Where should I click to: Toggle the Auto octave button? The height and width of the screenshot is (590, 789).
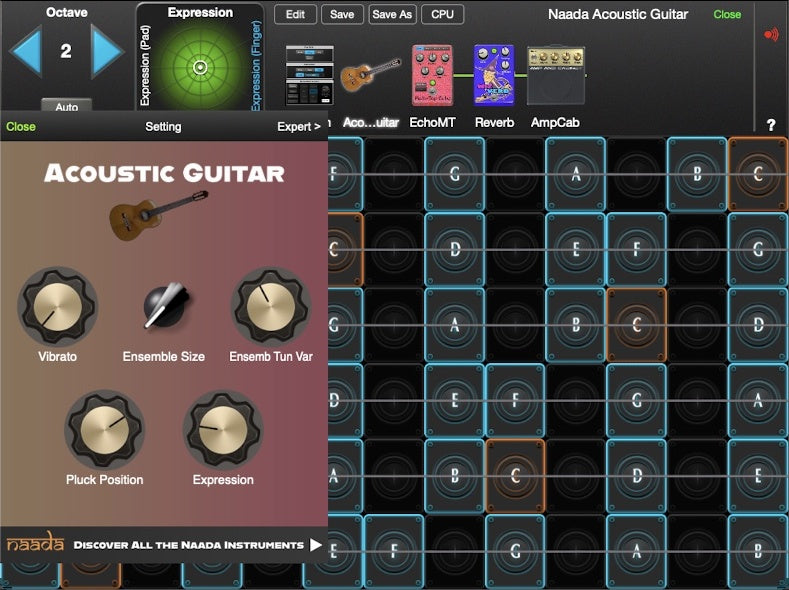point(66,105)
